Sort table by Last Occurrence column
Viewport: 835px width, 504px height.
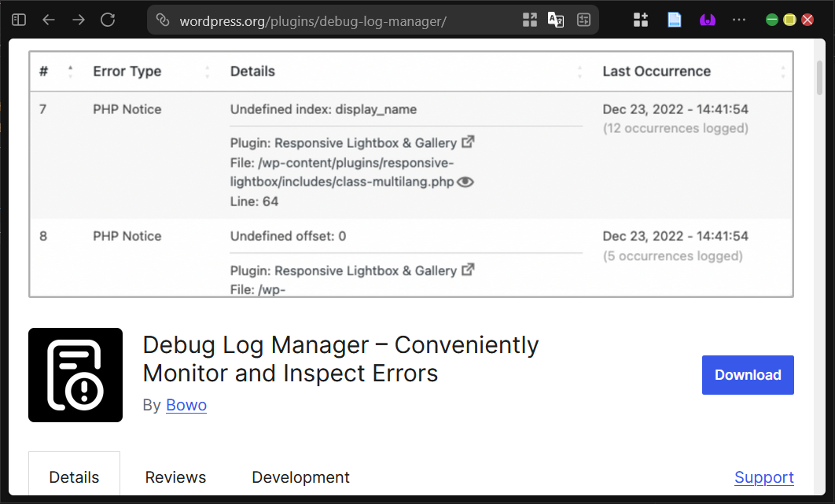pos(783,72)
